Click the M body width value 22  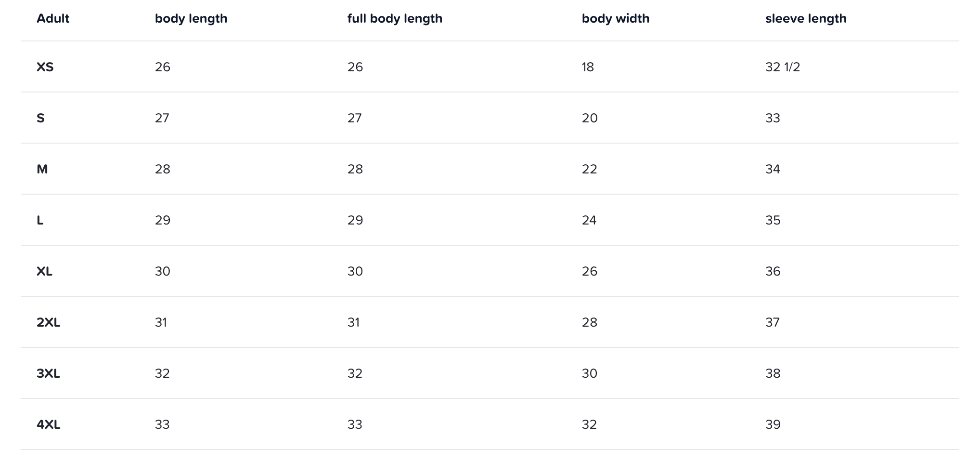pyautogui.click(x=589, y=169)
